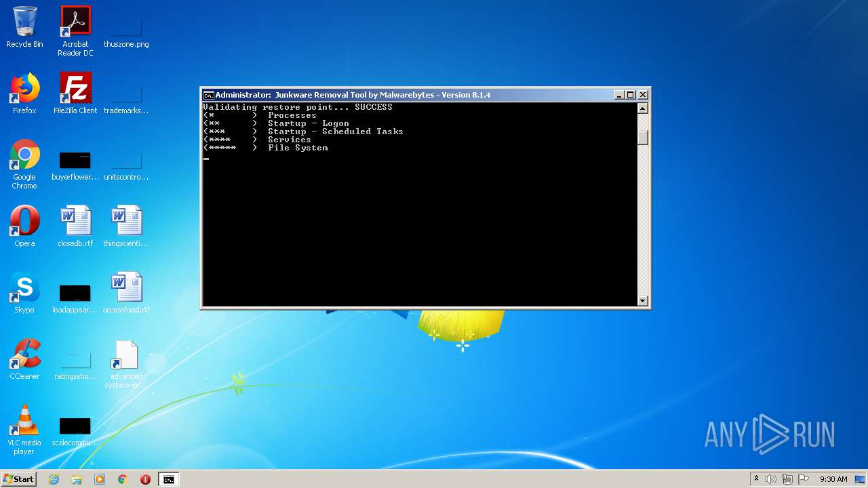Select the closedb.rtf document icon
The image size is (868, 488).
point(75,226)
